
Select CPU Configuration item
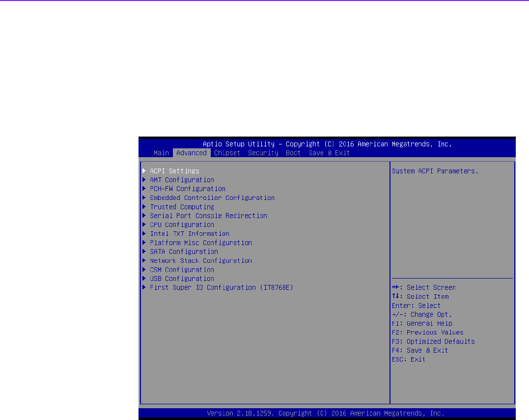click(182, 224)
